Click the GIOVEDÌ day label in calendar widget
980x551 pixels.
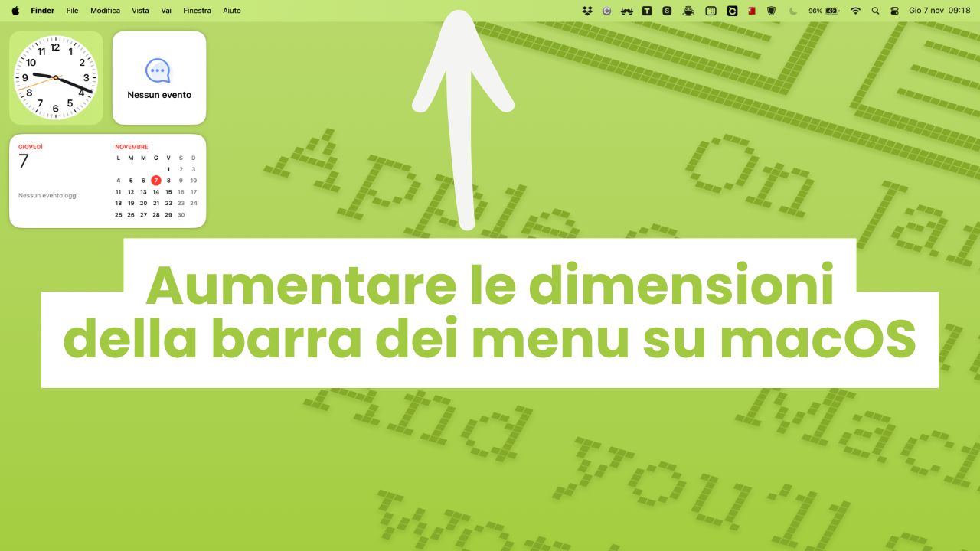31,147
